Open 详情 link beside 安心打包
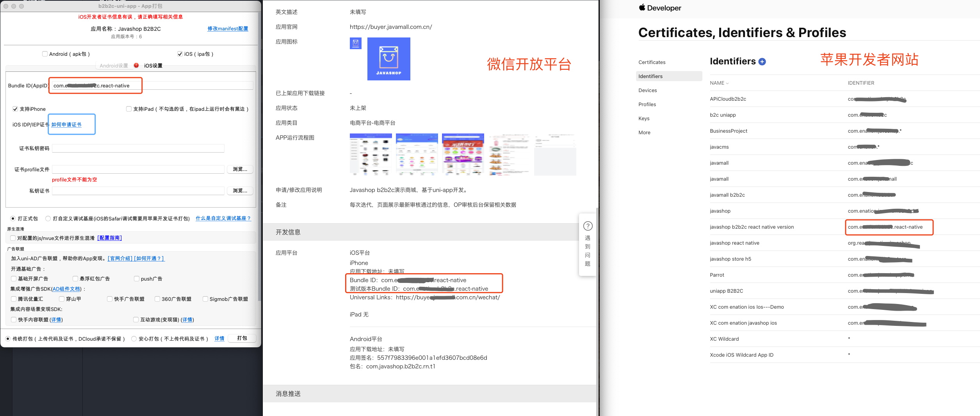Screen dimensions: 980x416 (219, 338)
